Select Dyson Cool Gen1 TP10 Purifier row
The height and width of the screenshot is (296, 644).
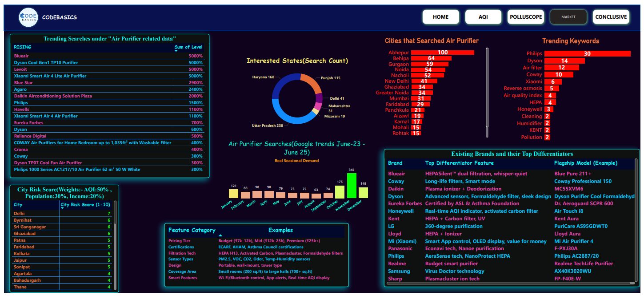point(108,63)
